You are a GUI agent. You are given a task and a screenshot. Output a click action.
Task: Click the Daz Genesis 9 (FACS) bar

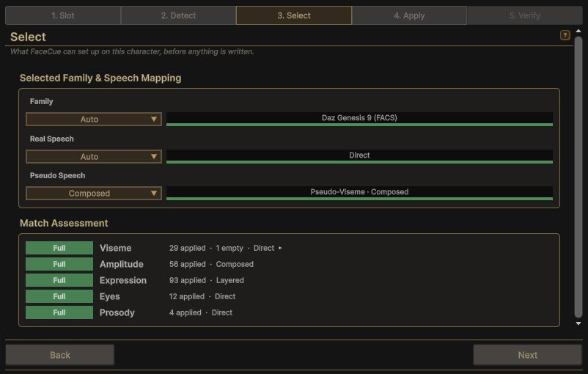click(x=359, y=119)
